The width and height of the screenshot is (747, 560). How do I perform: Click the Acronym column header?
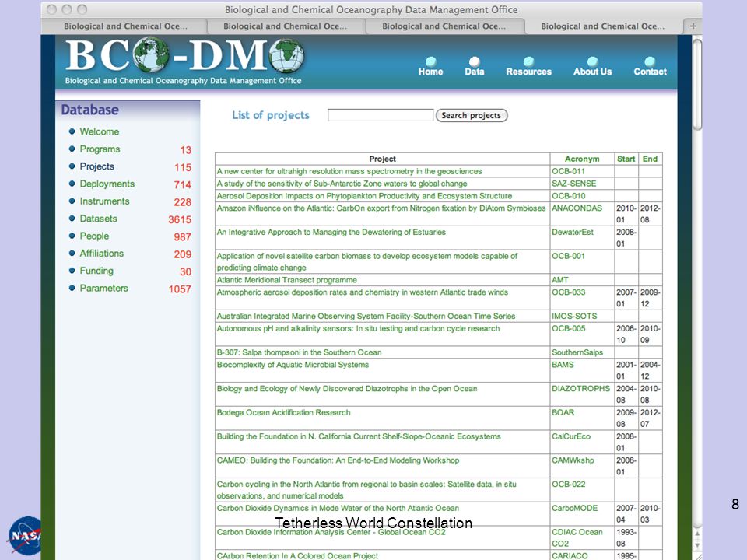pyautogui.click(x=582, y=159)
